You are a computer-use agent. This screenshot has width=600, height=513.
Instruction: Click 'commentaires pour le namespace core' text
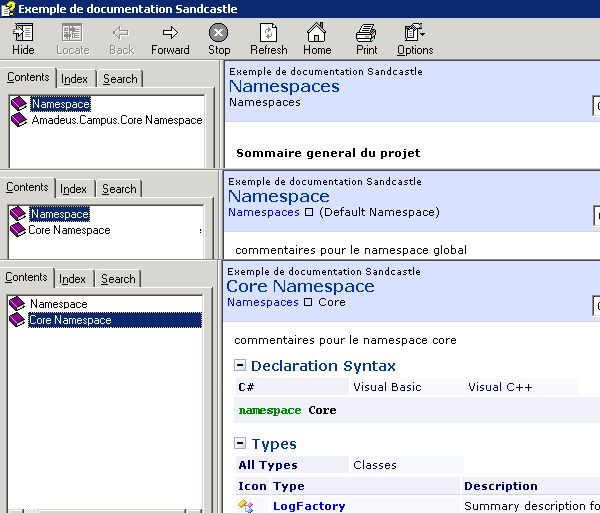click(345, 340)
